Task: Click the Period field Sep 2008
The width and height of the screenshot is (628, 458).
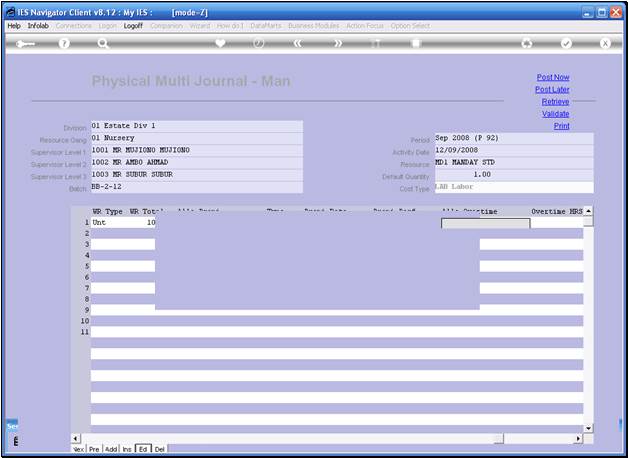Action: pos(514,138)
